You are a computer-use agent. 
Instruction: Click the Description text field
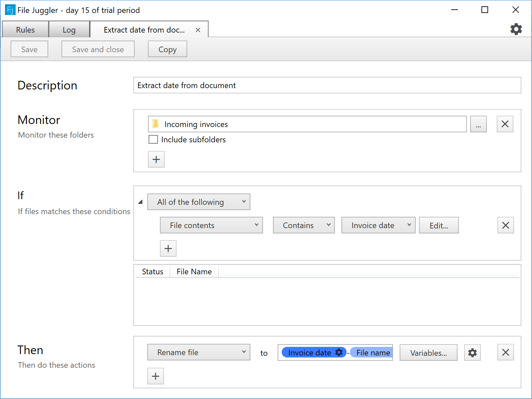tap(327, 85)
